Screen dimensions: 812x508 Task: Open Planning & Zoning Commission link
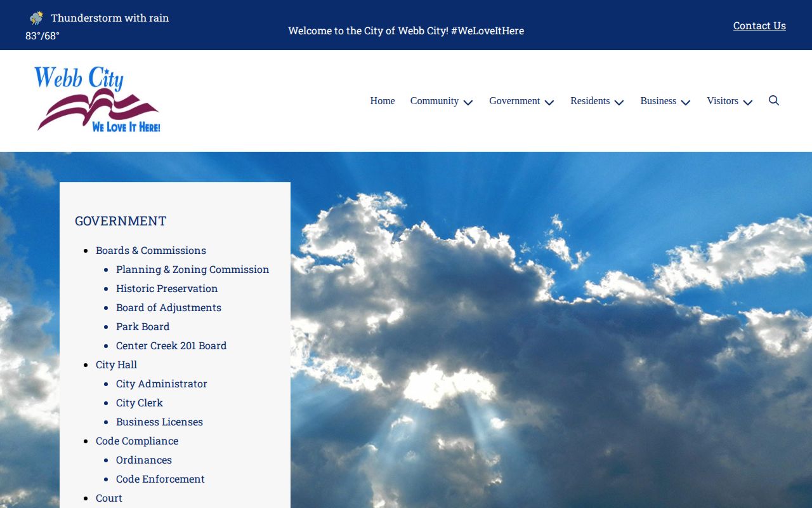(193, 269)
